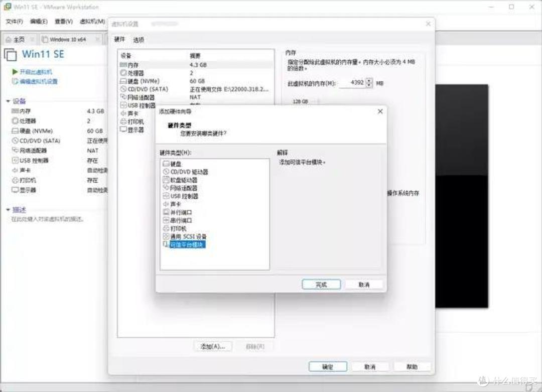Click USB 控制器 device in main window sidebar
542x392 pixels.
(30, 161)
